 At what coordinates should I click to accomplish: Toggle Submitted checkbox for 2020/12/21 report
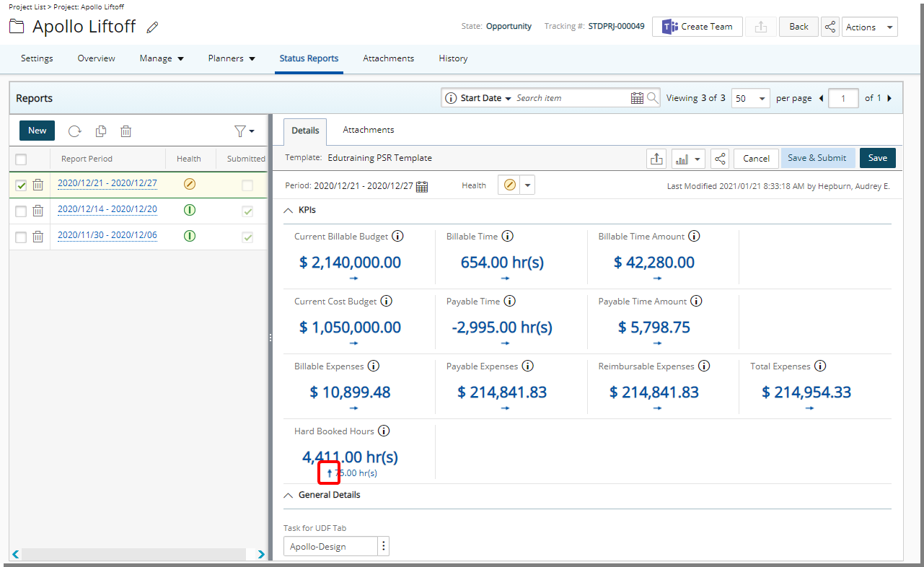click(x=247, y=185)
